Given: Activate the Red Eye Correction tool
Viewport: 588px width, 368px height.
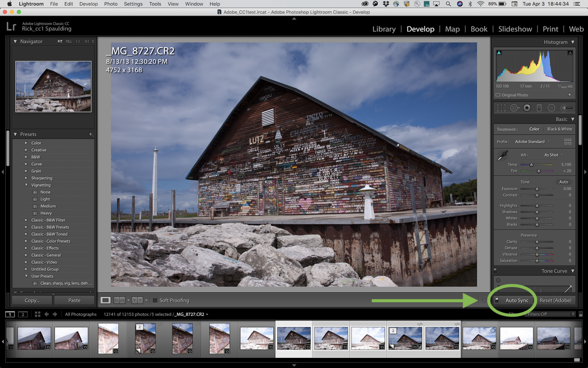Looking at the screenshot, I should point(527,108).
